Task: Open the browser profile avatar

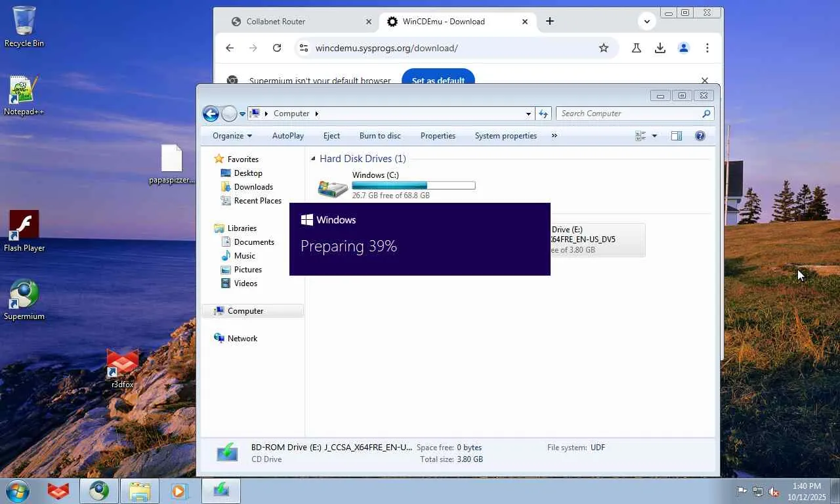Action: 684,48
